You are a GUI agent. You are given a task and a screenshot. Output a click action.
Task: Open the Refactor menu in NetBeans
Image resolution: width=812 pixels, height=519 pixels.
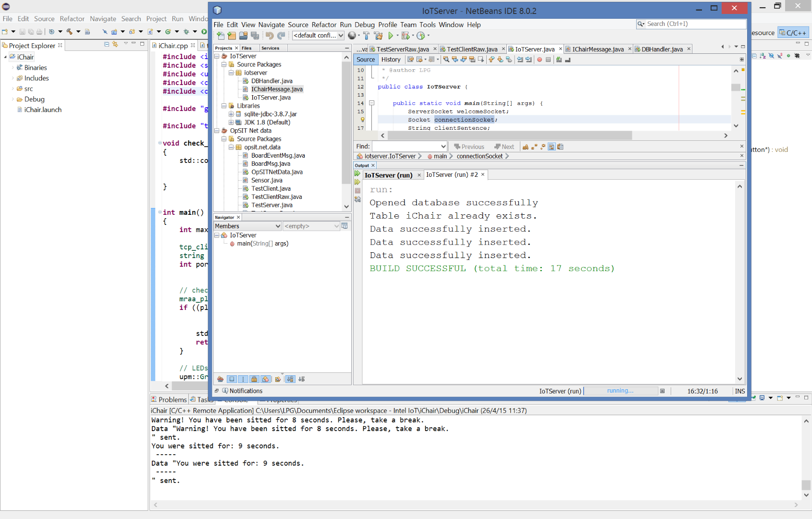point(324,25)
